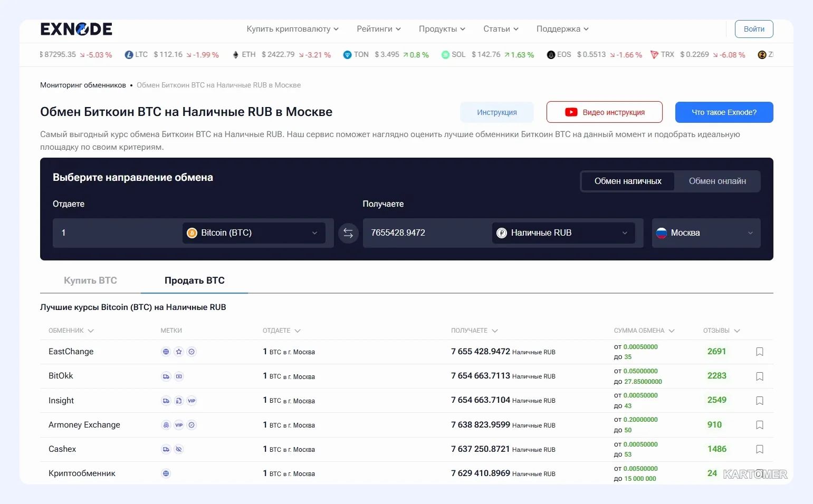Click the rate 7 637 250.8721 in Cashex row

coord(481,449)
